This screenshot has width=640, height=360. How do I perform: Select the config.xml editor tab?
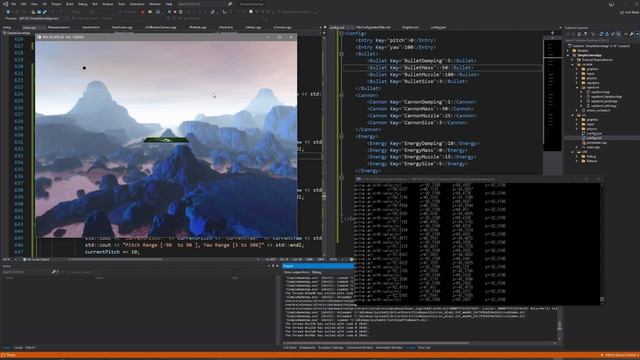click(337, 27)
